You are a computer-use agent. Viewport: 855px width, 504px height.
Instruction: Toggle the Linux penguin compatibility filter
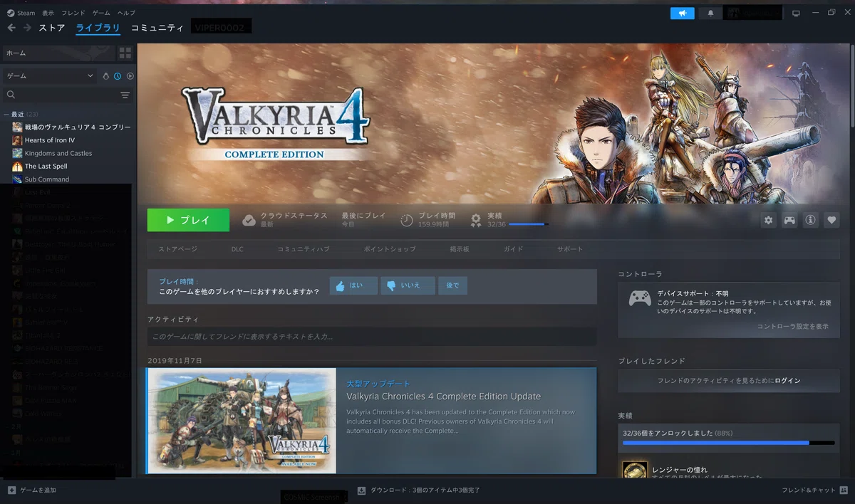(x=106, y=75)
